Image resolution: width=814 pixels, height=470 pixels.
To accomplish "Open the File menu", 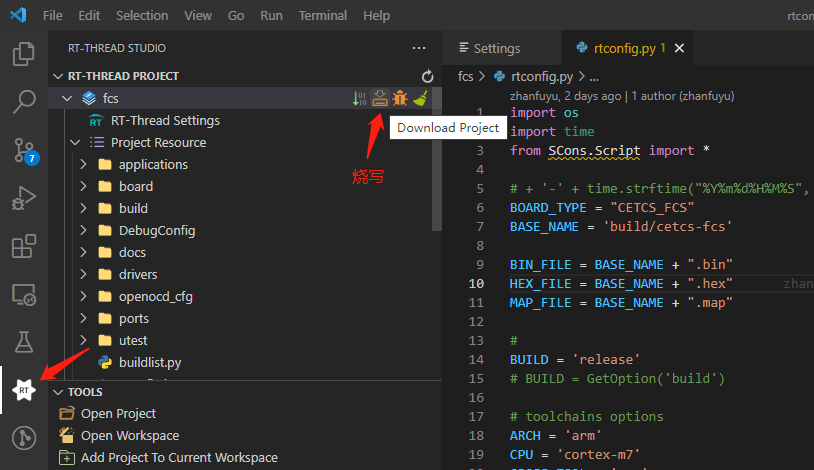I will tap(52, 16).
